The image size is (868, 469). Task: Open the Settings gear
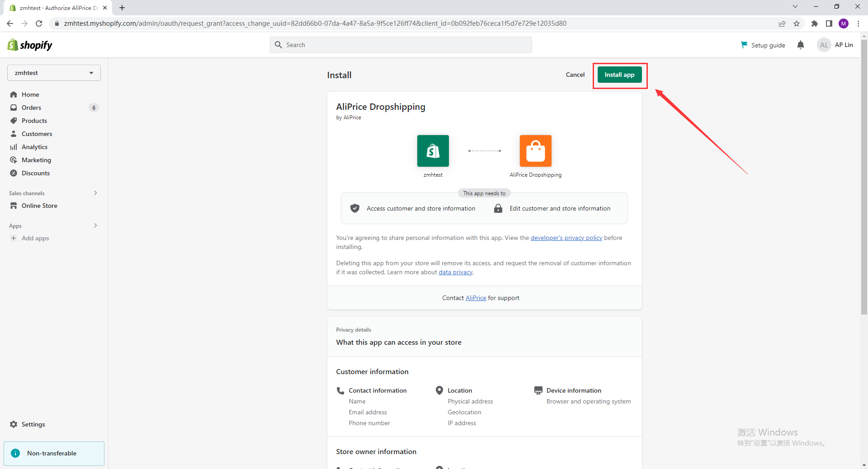click(x=14, y=424)
